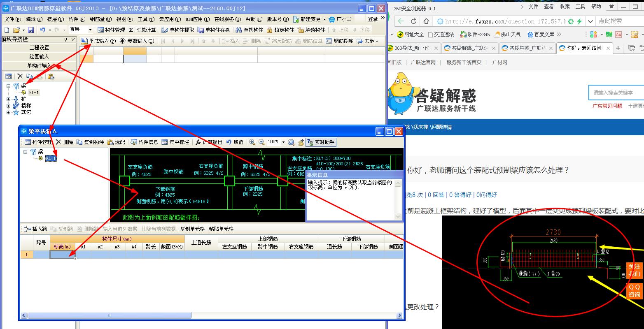
Task: Click the new file icon in main toolbar
Action: tap(7, 30)
